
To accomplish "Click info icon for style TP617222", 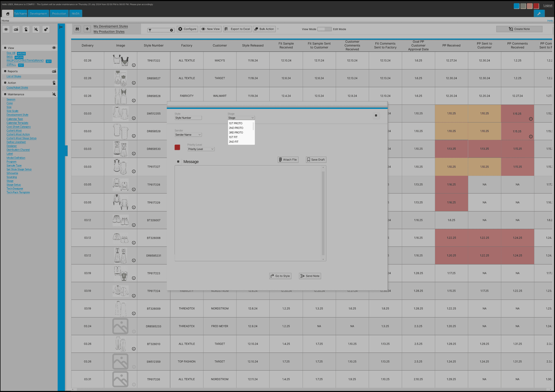I will (x=134, y=65).
